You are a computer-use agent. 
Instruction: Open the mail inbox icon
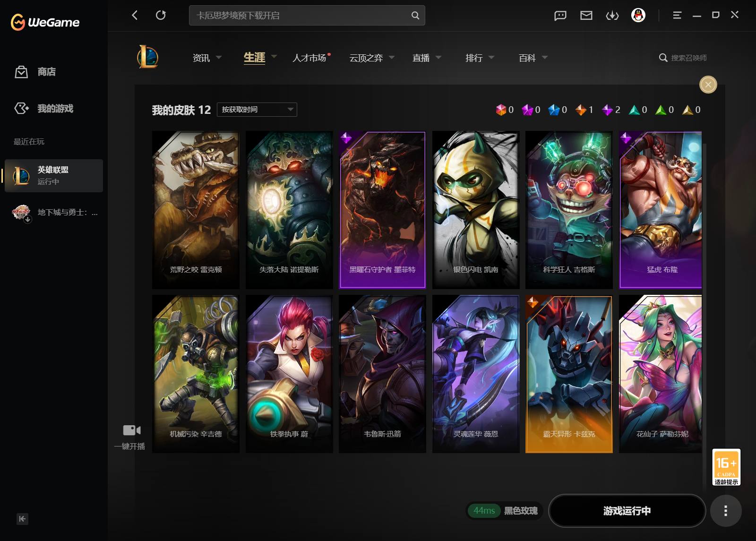pyautogui.click(x=586, y=16)
